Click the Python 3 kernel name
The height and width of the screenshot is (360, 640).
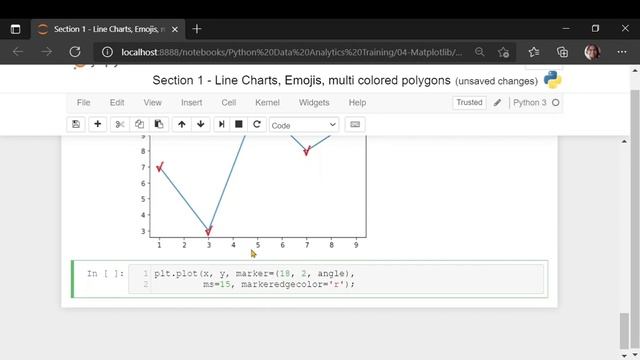click(529, 102)
